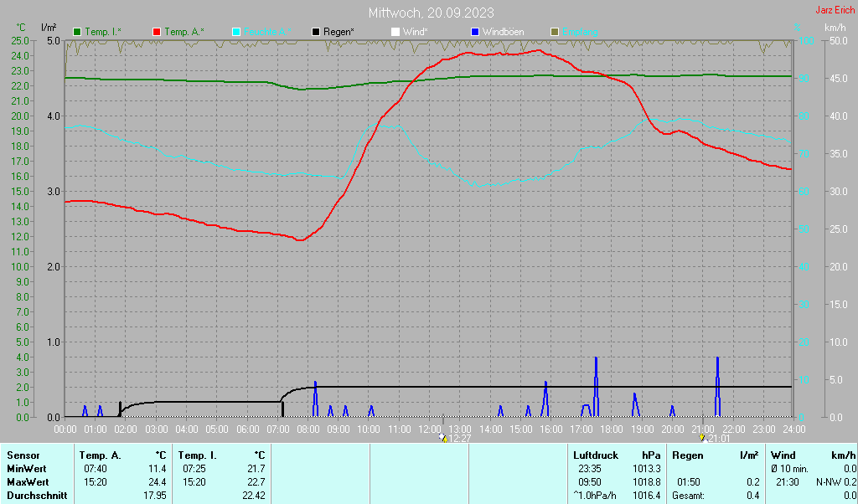Click the Temp. A. minimum value 11.4
The image size is (858, 504).
(x=158, y=469)
